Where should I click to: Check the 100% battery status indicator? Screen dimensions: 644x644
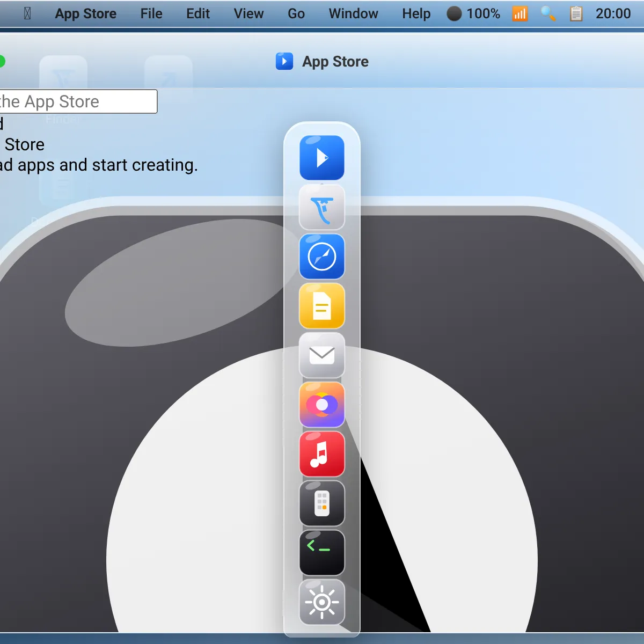point(473,13)
